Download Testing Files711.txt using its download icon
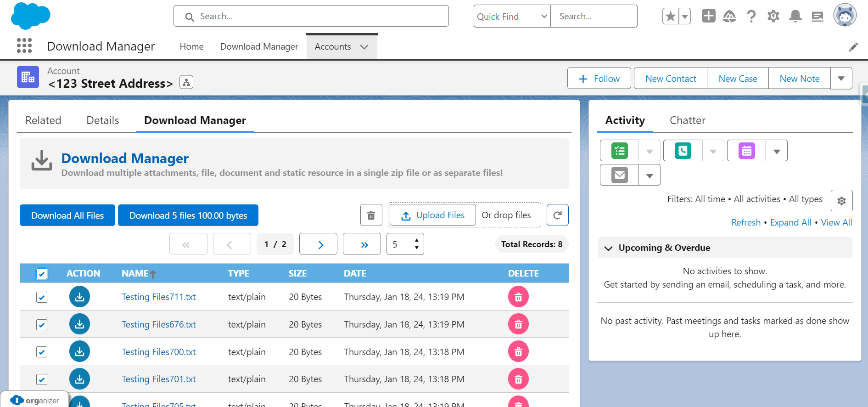This screenshot has width=868, height=407. coord(79,297)
